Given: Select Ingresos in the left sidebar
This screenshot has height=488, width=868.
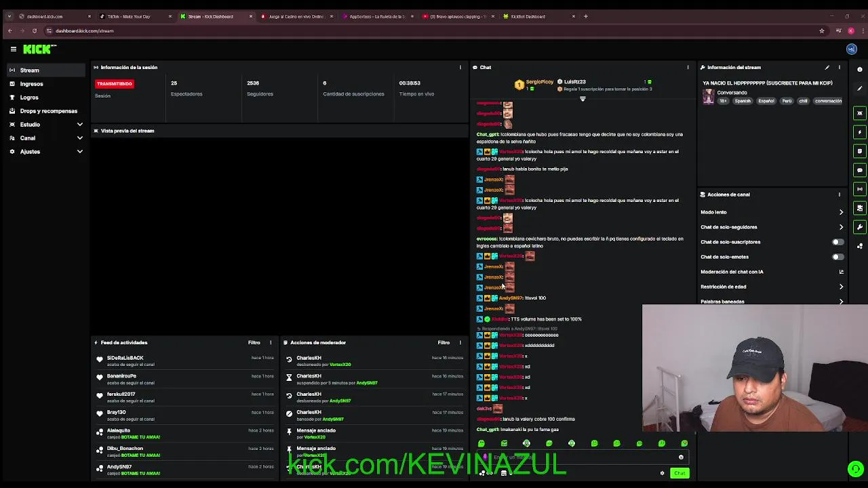Looking at the screenshot, I should [46, 84].
